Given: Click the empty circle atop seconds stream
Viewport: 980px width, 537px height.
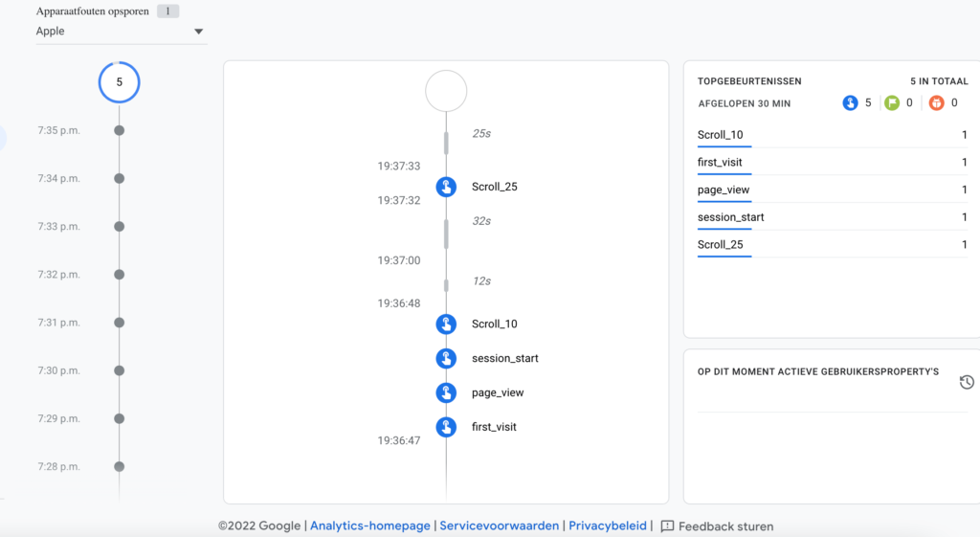Looking at the screenshot, I should 446,91.
